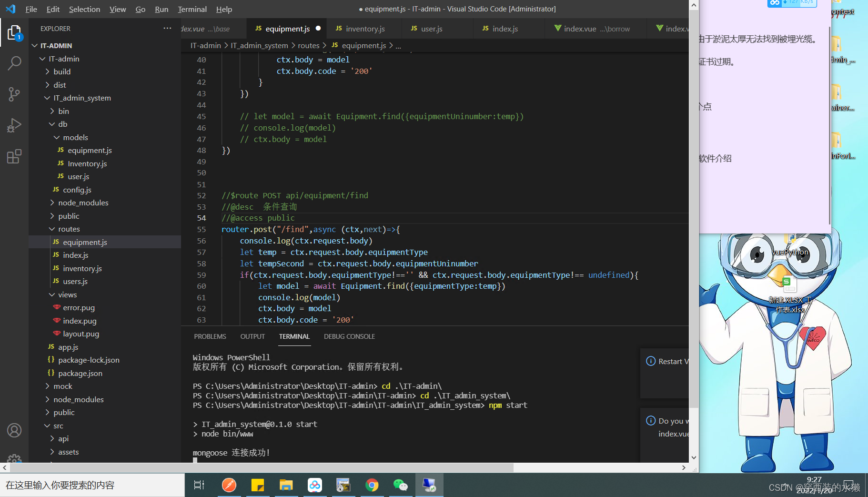868x497 pixels.
Task: Open File Explorer from the taskbar
Action: 286,485
